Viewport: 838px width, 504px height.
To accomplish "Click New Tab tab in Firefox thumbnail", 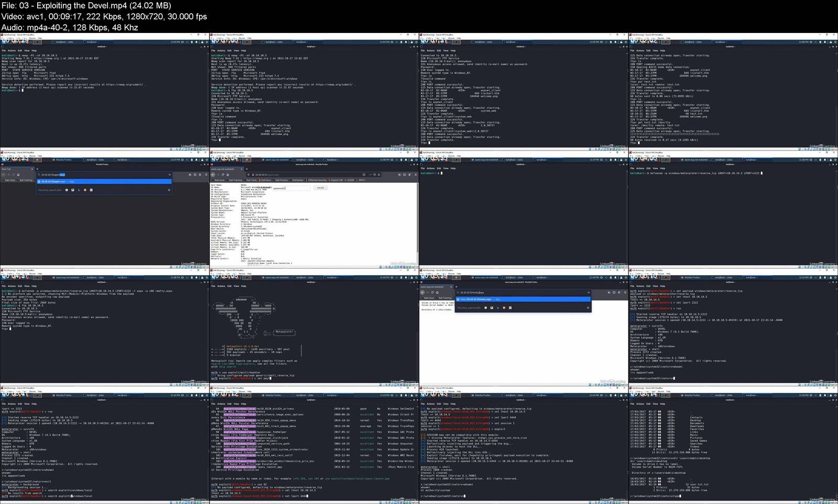I will (x=17, y=169).
